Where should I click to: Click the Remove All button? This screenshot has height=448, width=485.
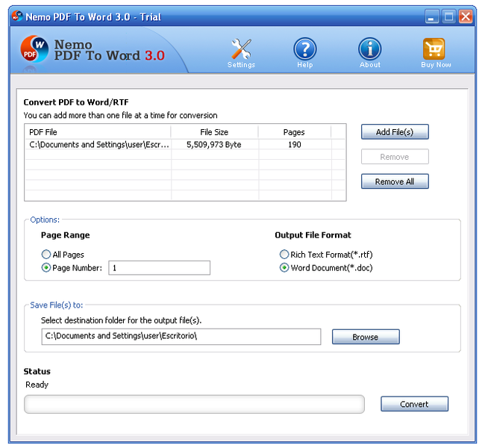click(x=395, y=181)
